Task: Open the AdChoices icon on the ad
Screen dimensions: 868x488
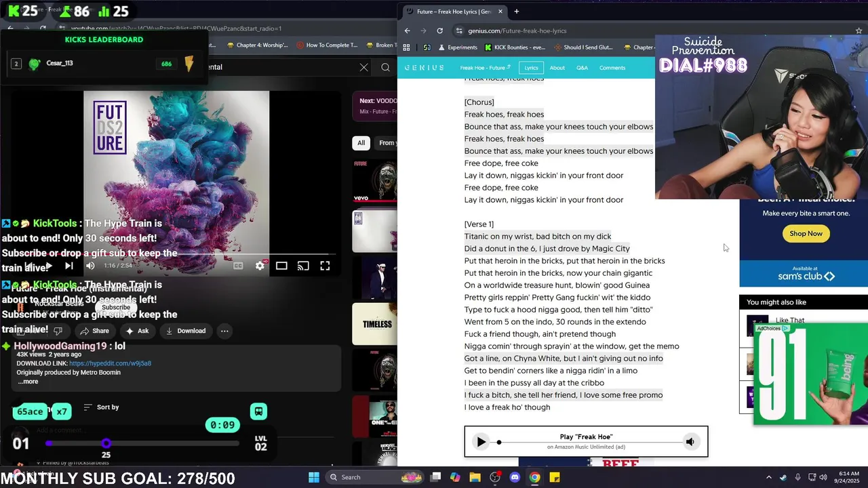Action: (x=785, y=329)
